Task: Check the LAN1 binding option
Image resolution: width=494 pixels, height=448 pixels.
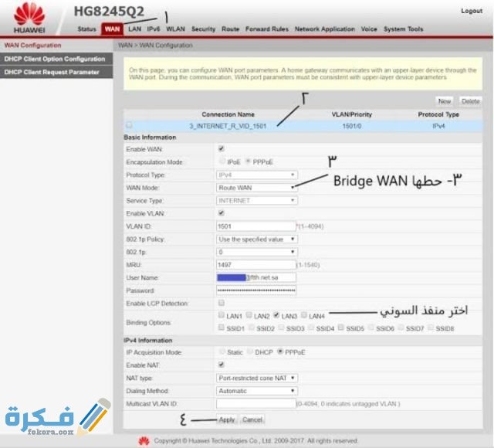Action: click(x=222, y=315)
